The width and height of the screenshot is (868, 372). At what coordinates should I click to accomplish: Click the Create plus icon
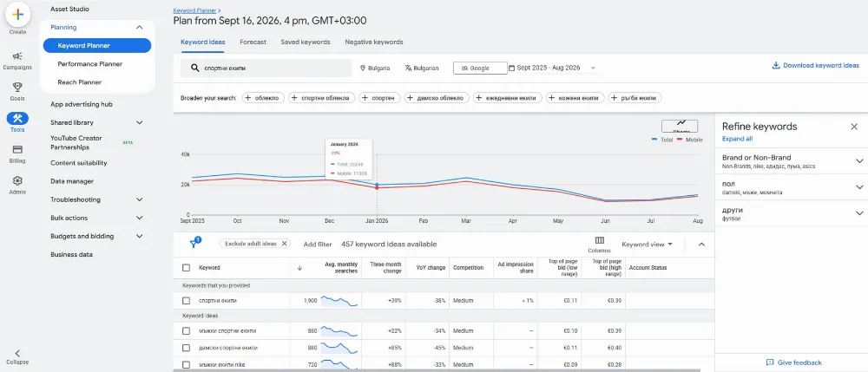(x=17, y=15)
